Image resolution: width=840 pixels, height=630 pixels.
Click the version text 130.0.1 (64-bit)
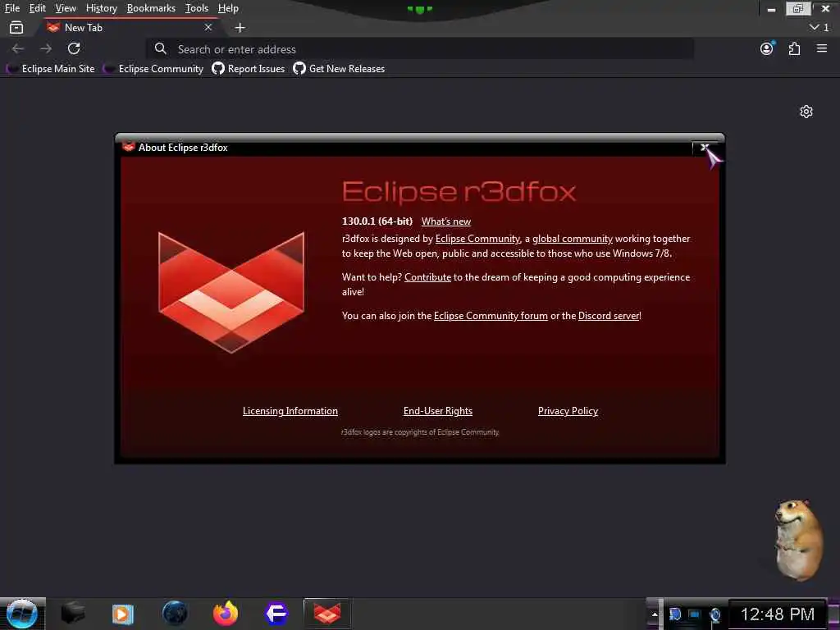(377, 221)
